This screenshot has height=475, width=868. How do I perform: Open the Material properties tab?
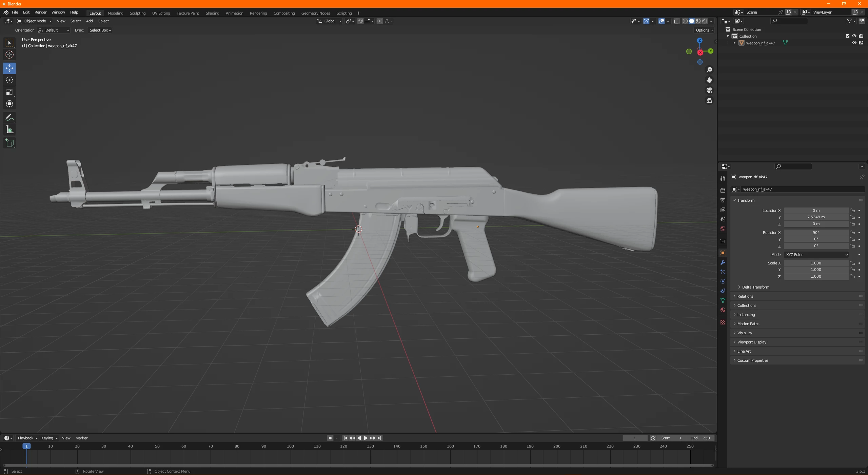(x=723, y=310)
